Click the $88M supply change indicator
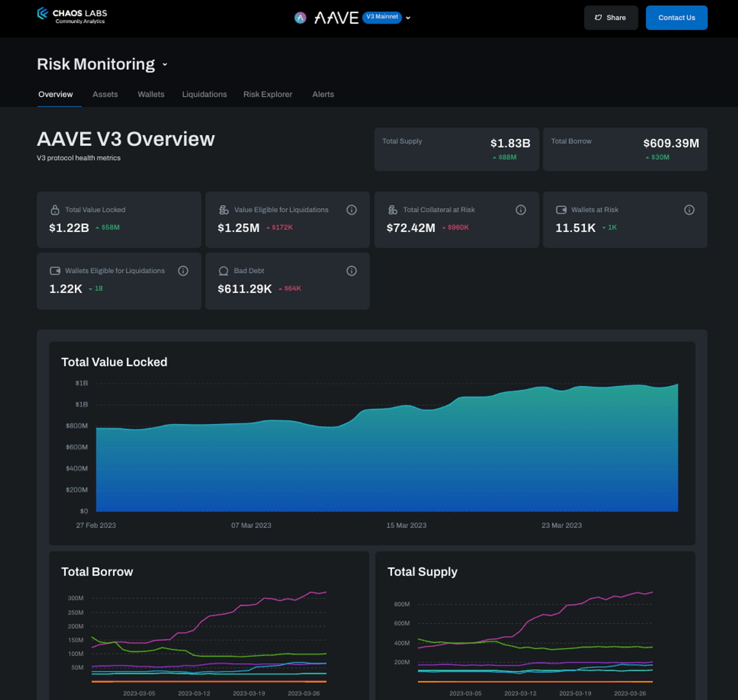Image resolution: width=738 pixels, height=700 pixels. (x=505, y=157)
